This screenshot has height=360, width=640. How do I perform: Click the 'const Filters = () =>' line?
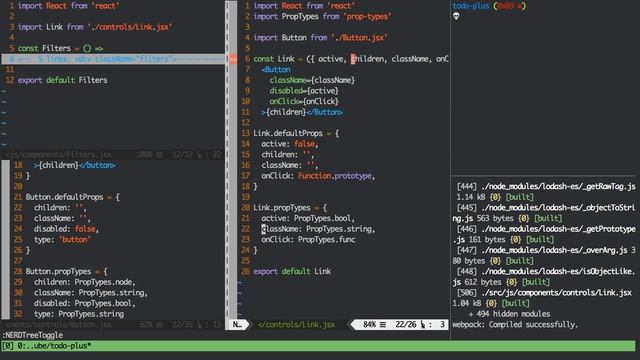point(60,48)
